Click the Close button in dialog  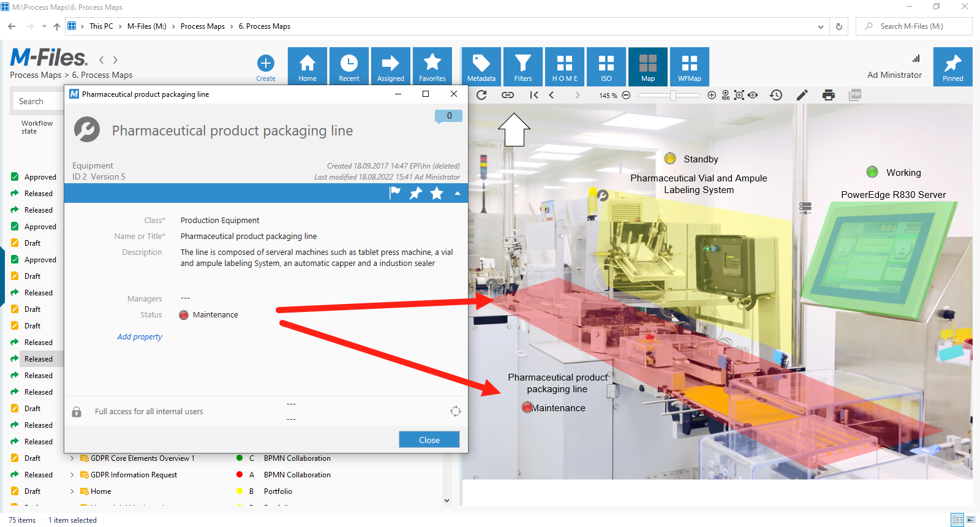click(429, 440)
